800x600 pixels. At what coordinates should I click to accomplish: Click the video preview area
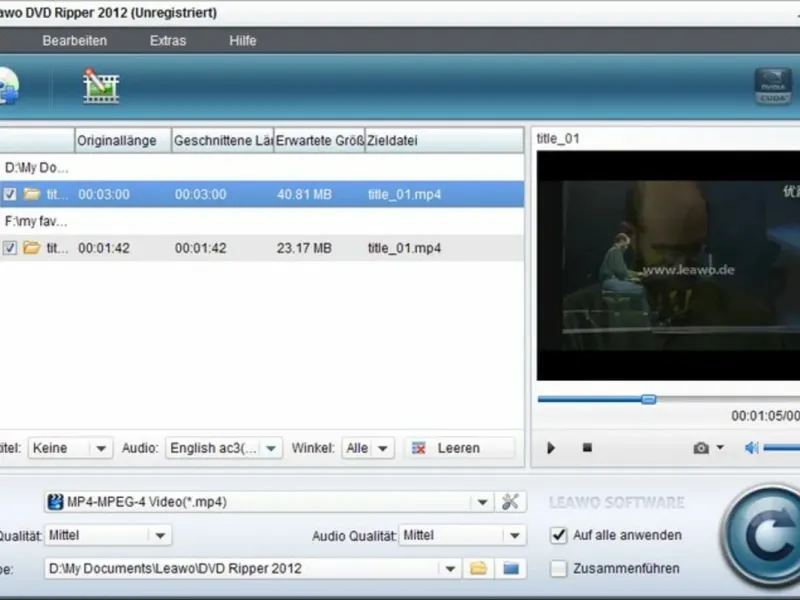[x=668, y=265]
